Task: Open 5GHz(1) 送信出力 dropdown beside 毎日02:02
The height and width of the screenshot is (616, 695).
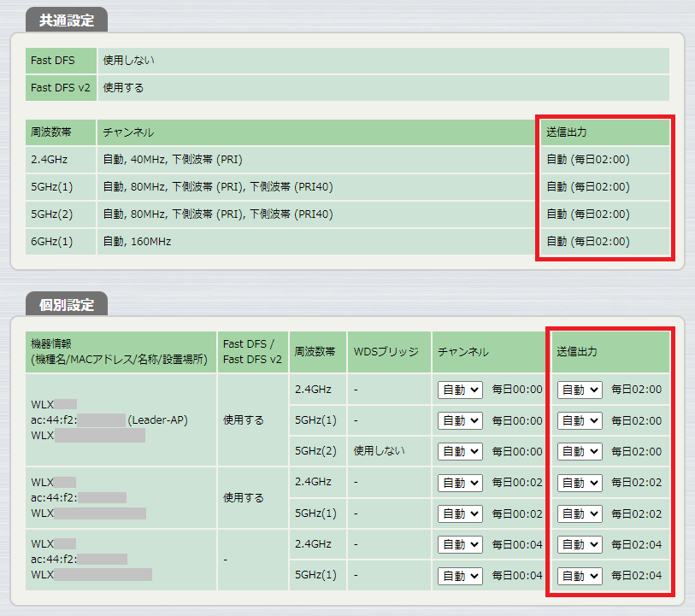Action: pos(580,513)
